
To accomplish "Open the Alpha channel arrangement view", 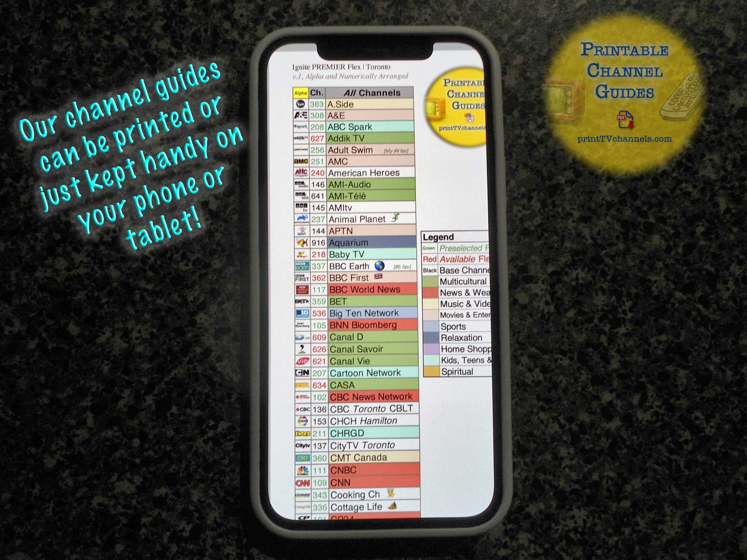I will [x=287, y=93].
